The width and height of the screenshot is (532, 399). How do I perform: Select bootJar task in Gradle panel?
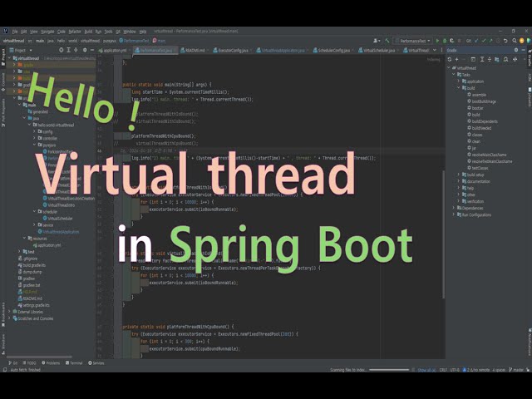click(x=475, y=108)
